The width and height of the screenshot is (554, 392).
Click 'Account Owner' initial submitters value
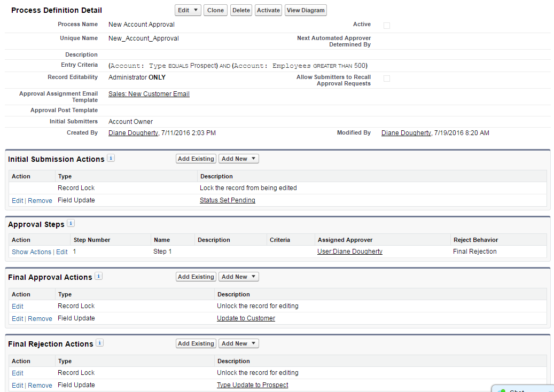coord(130,121)
